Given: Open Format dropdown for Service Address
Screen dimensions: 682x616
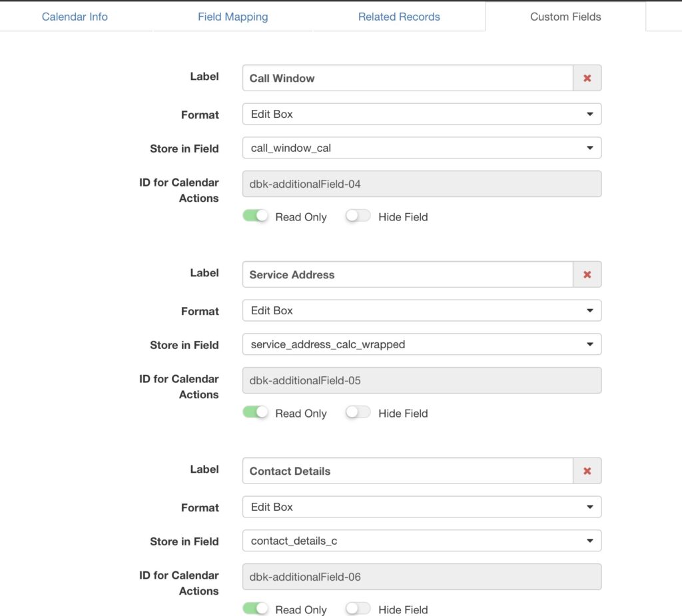Looking at the screenshot, I should pyautogui.click(x=422, y=310).
